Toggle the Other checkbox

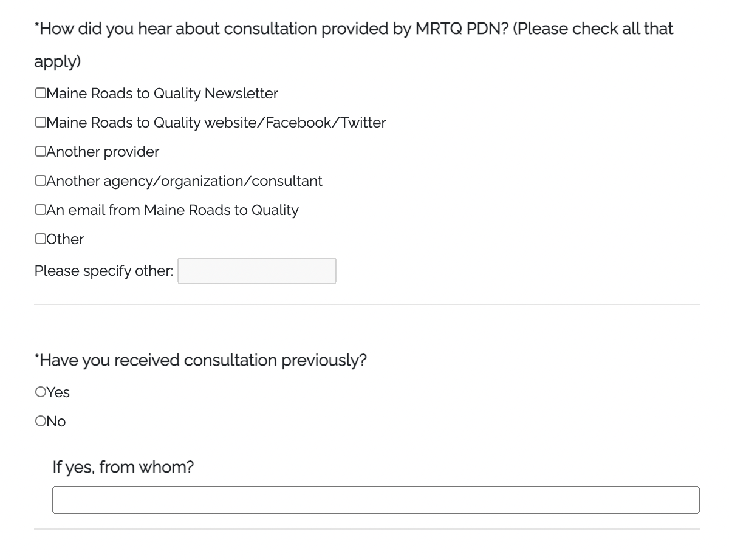coord(40,239)
